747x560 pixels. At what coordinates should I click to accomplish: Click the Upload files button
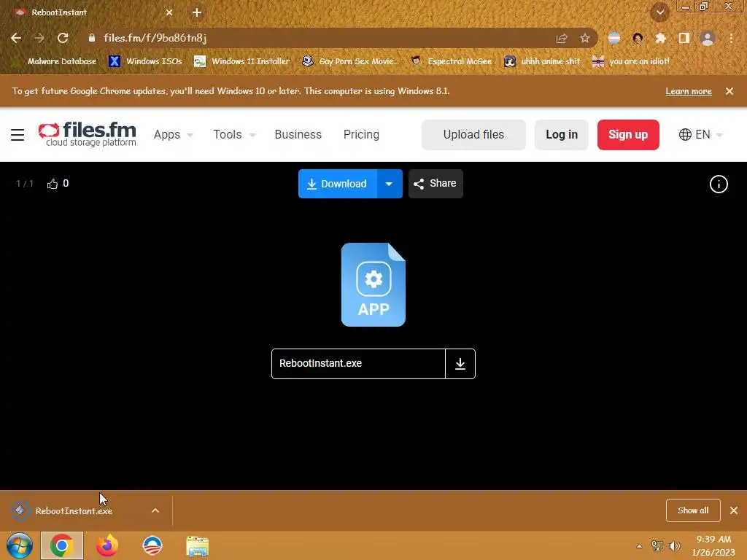pyautogui.click(x=473, y=135)
